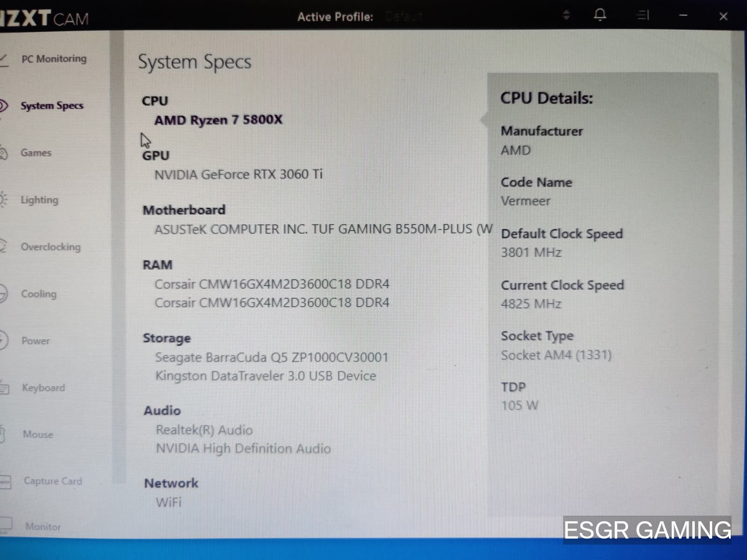Viewport: 747px width, 560px height.
Task: Select the Seagate BarraCuda Q5 storage entry
Action: 272,357
